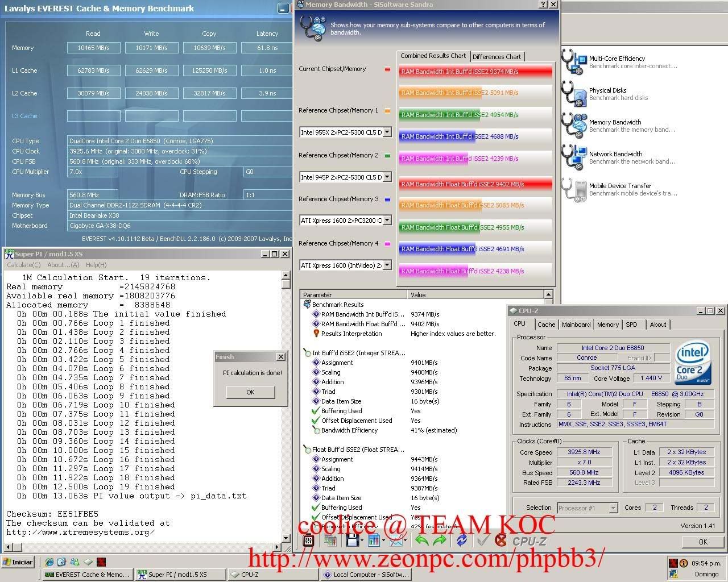Open the Reference Chipset/Memory 3 dropdown (ATI Xpress 2xPC3200)

tap(387, 221)
